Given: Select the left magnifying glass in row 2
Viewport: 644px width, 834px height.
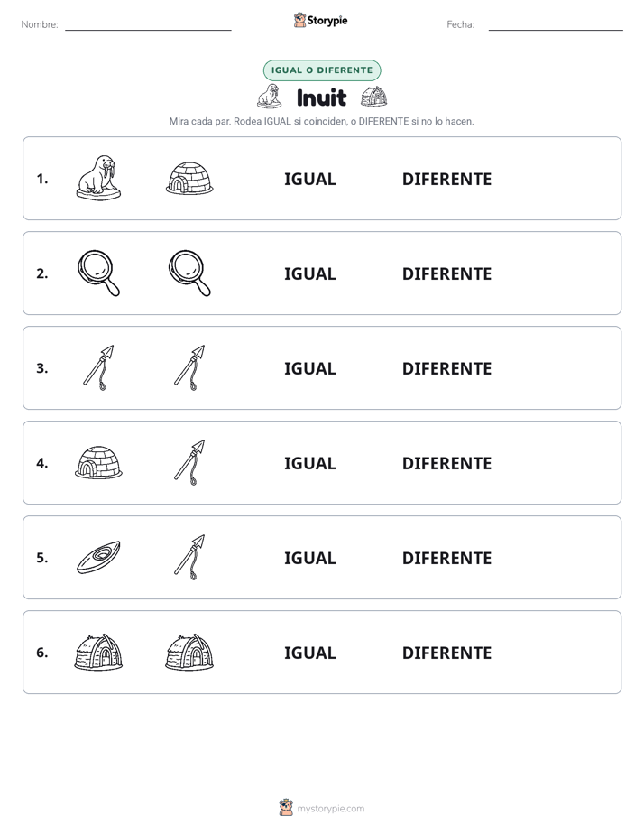Looking at the screenshot, I should click(98, 273).
